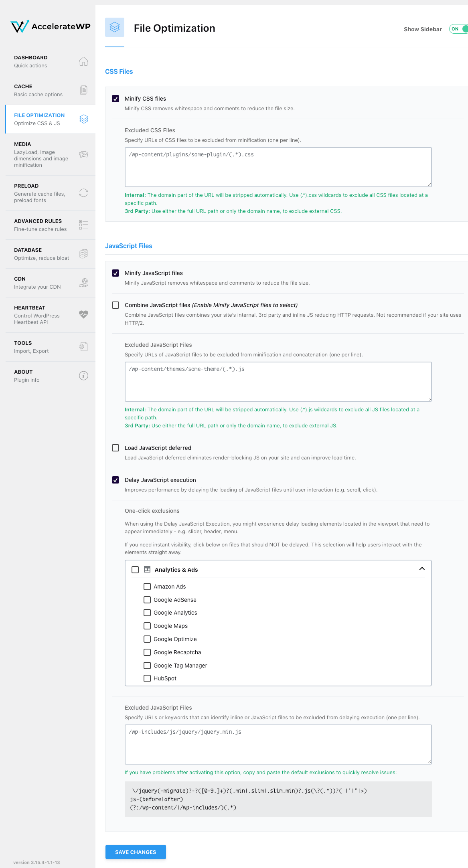This screenshot has width=468, height=868.
Task: Click the AccelerateWP logo
Action: coord(51,26)
